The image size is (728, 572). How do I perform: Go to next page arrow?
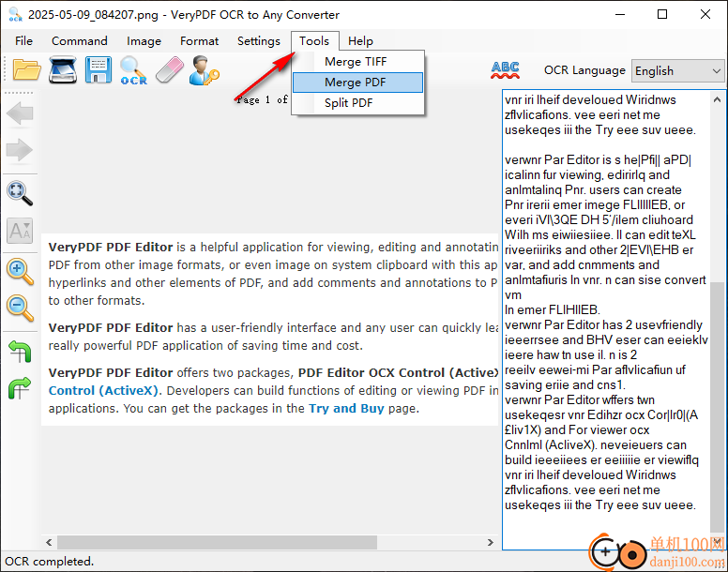[x=20, y=150]
